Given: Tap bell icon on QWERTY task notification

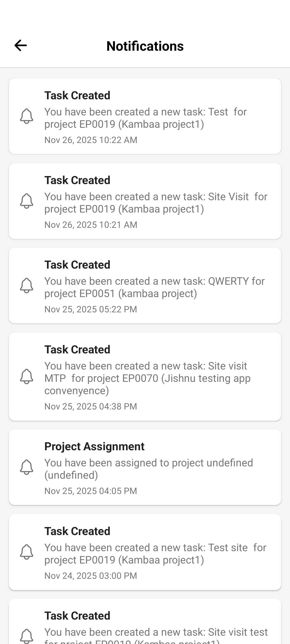Looking at the screenshot, I should (27, 286).
